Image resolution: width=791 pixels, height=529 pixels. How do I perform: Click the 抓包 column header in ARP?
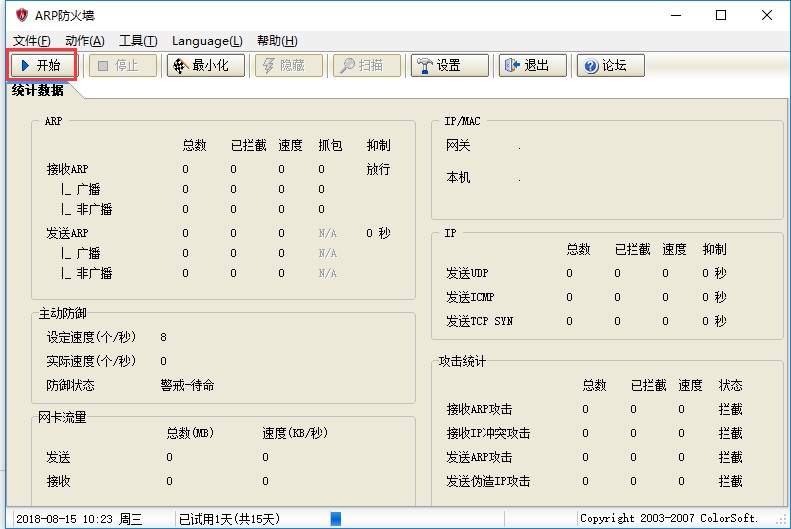(330, 146)
